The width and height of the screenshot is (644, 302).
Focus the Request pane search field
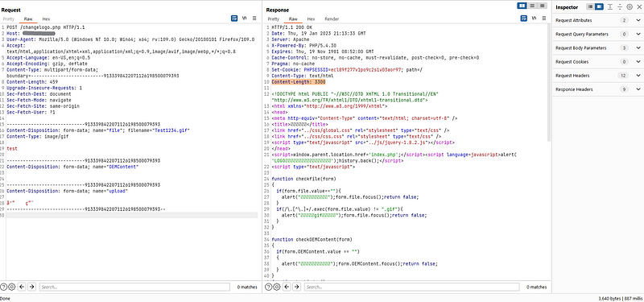134,287
